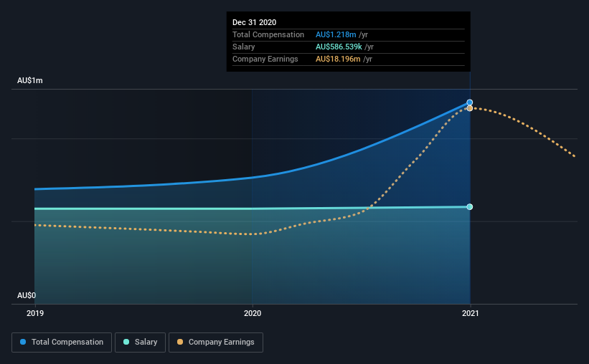Click the 2019 x-axis label
The height and width of the screenshot is (364, 589).
click(x=35, y=313)
